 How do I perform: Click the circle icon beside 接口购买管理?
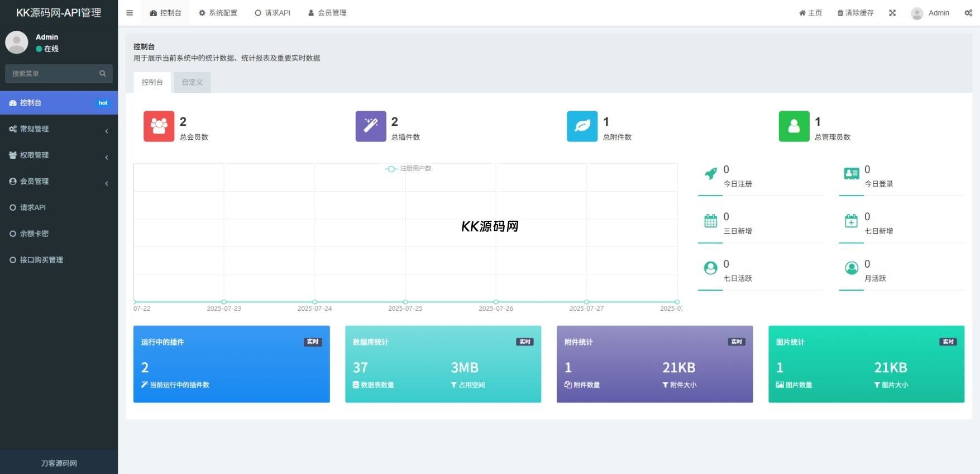[13, 260]
